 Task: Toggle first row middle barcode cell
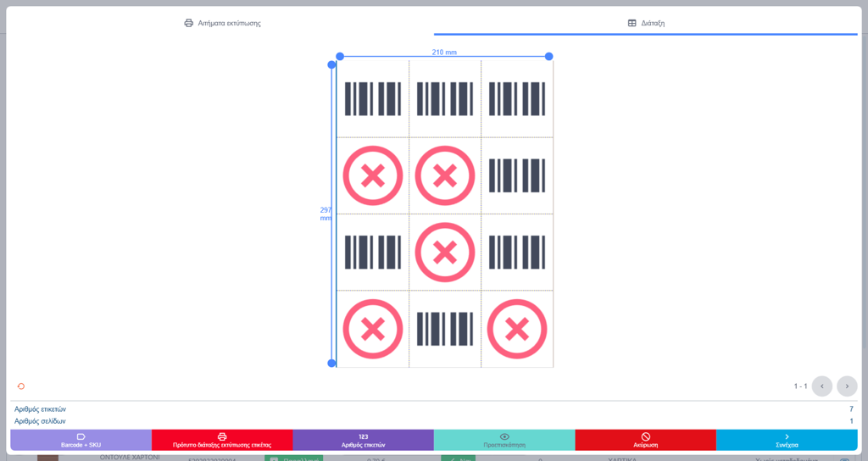[445, 98]
